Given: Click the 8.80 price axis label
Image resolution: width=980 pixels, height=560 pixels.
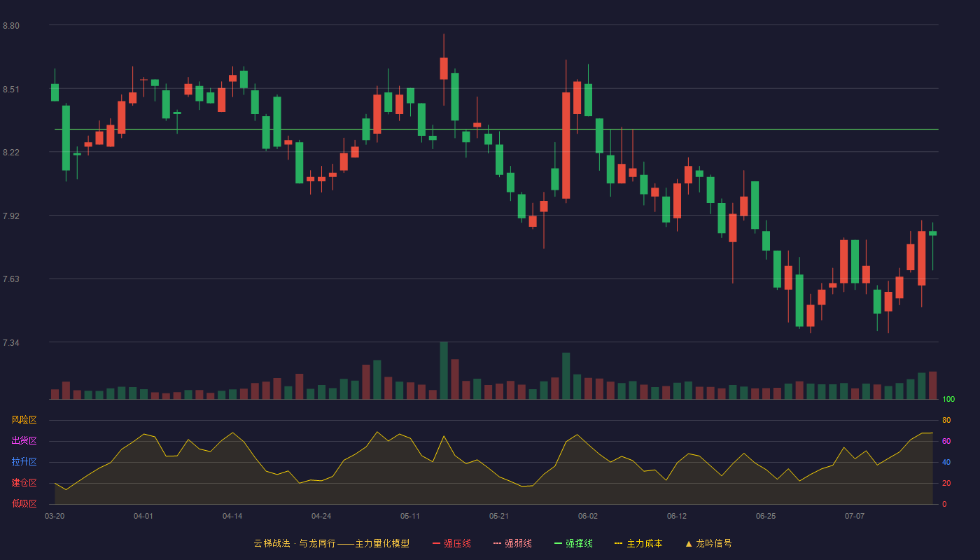Looking at the screenshot, I should coord(11,26).
